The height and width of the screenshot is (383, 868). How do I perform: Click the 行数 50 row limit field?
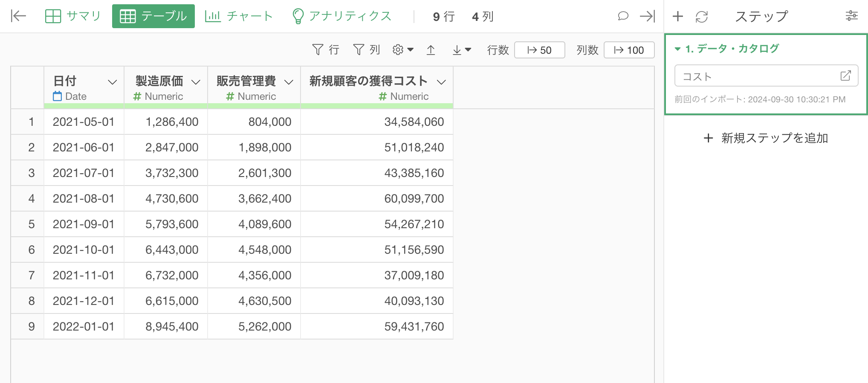[539, 50]
